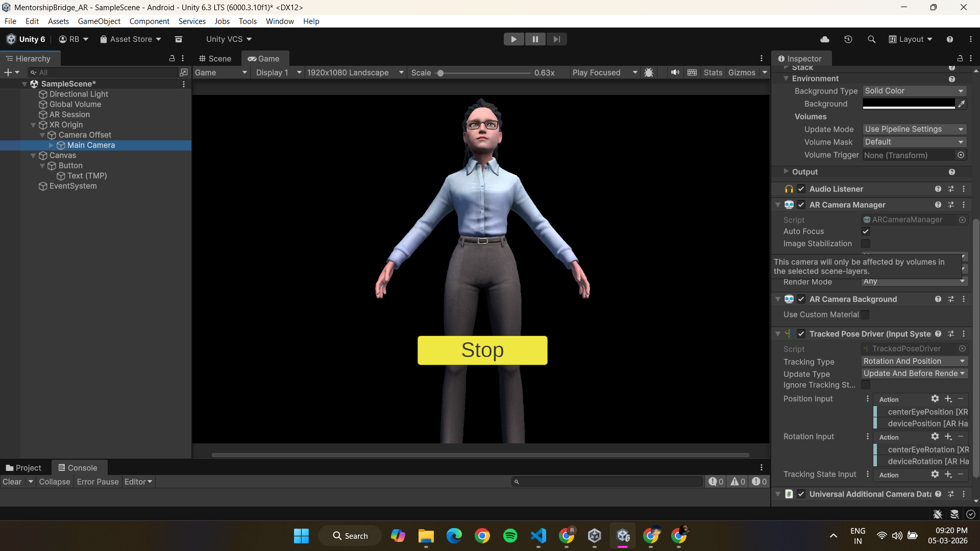Open Unity cloud icon in toolbar
Viewport: 980px width, 551px height.
click(x=825, y=39)
